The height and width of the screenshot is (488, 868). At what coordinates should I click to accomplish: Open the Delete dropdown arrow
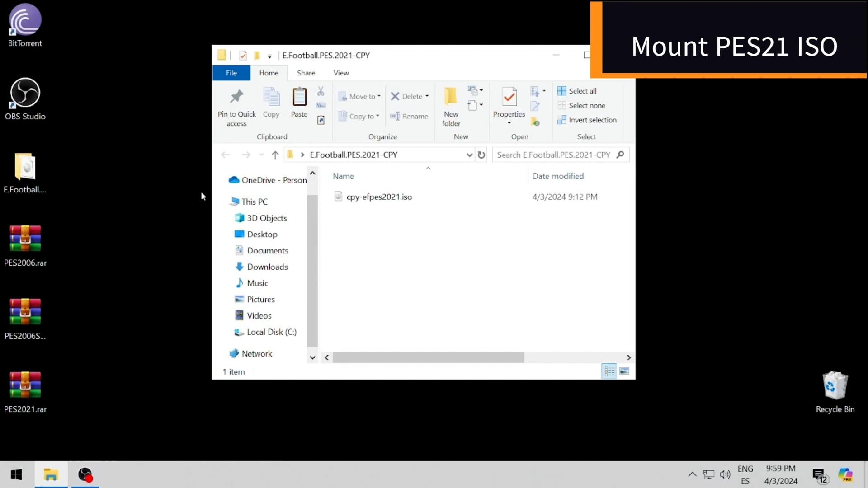tap(427, 96)
